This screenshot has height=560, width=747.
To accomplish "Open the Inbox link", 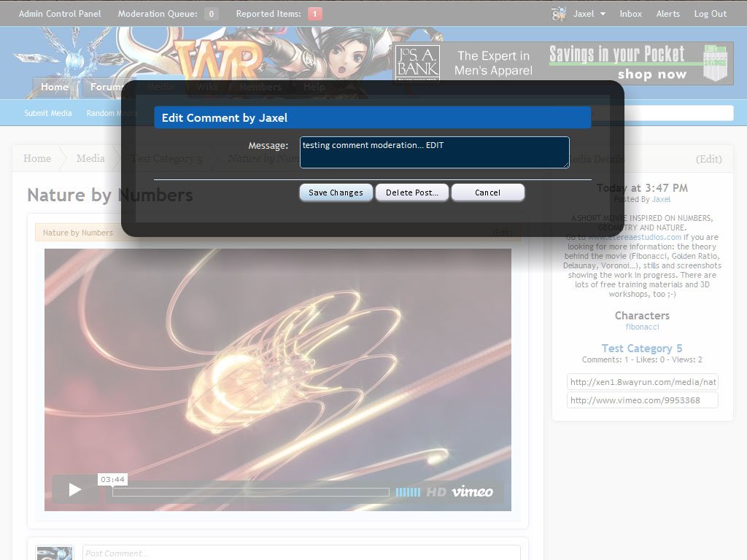I will pyautogui.click(x=631, y=14).
